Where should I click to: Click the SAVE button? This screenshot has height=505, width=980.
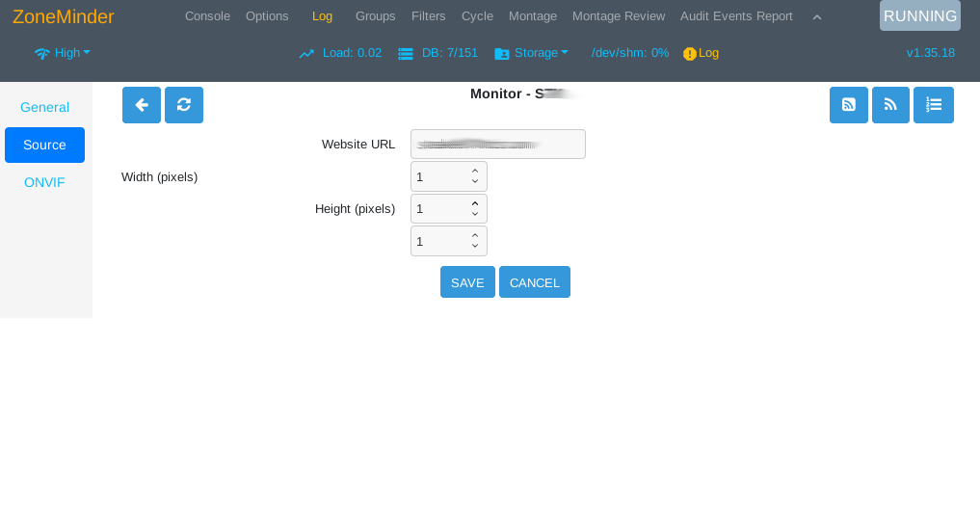[x=467, y=281]
